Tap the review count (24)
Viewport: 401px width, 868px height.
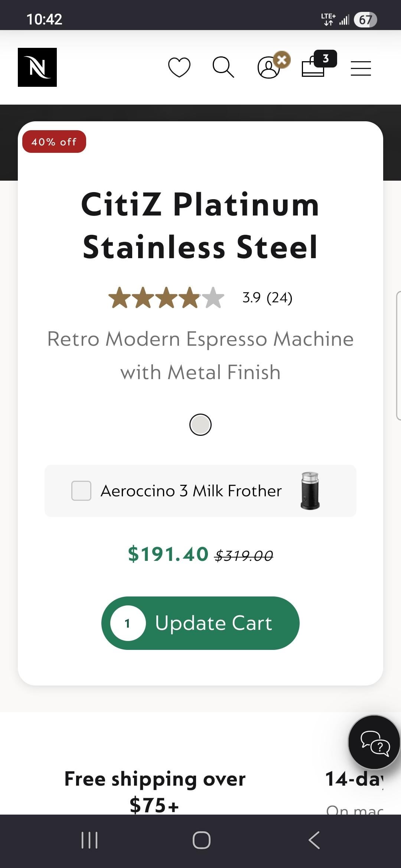280,297
